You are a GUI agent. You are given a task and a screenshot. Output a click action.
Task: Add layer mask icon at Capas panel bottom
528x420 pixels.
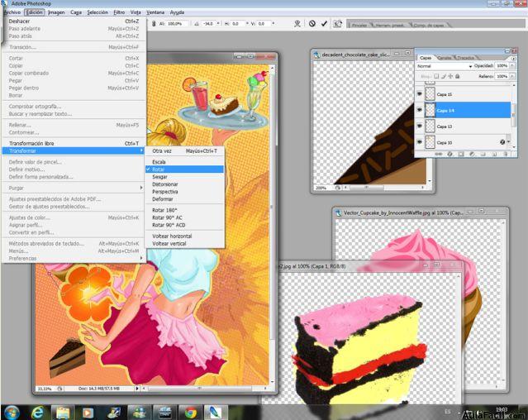coord(461,154)
